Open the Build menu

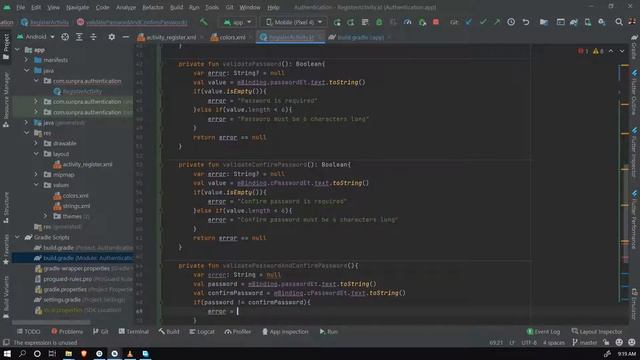[x=176, y=7]
